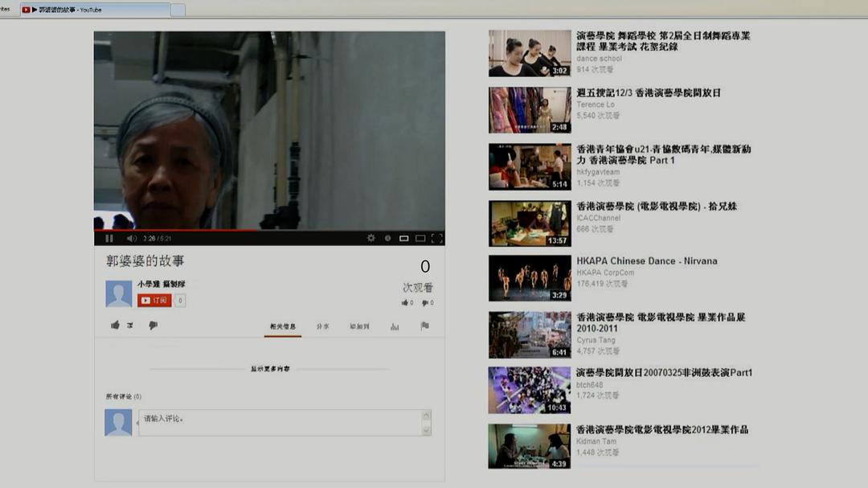Click the ICACChannel channel name
This screenshot has height=488, width=868.
599,218
